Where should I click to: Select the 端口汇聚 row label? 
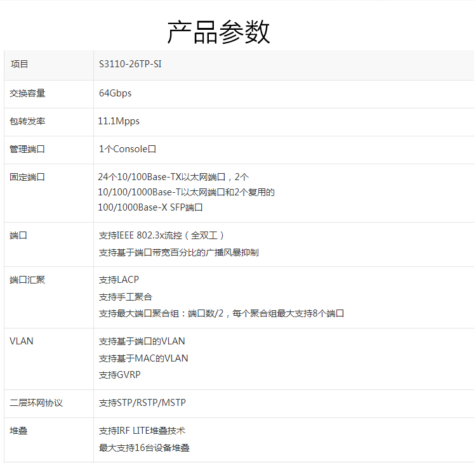(x=27, y=280)
